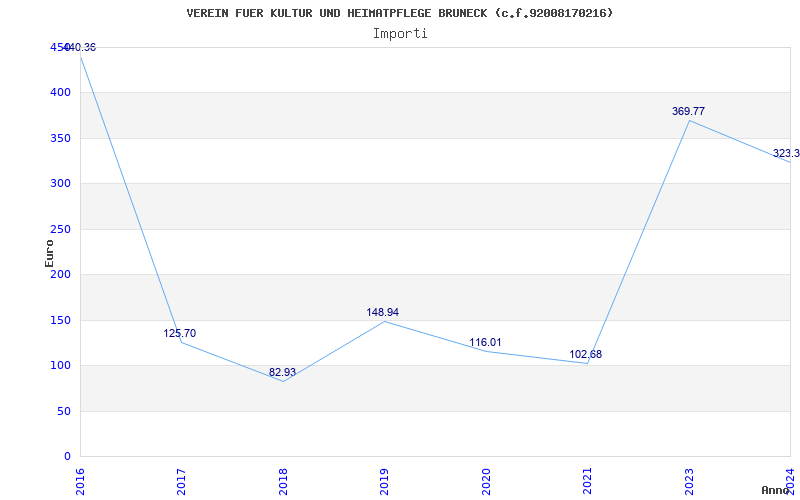
Task: Click the 2018 x-axis year label
Action: [x=283, y=482]
